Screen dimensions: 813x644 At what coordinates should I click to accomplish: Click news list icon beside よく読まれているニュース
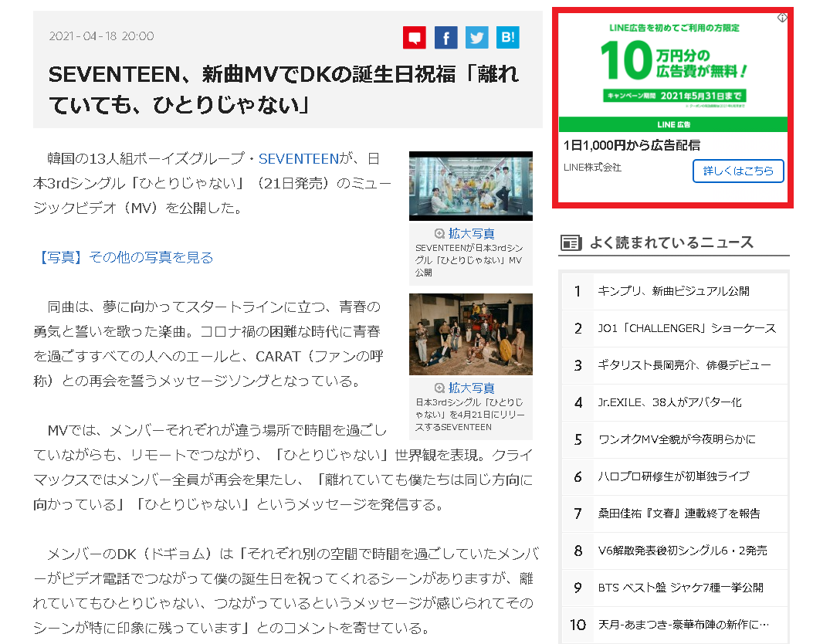571,242
